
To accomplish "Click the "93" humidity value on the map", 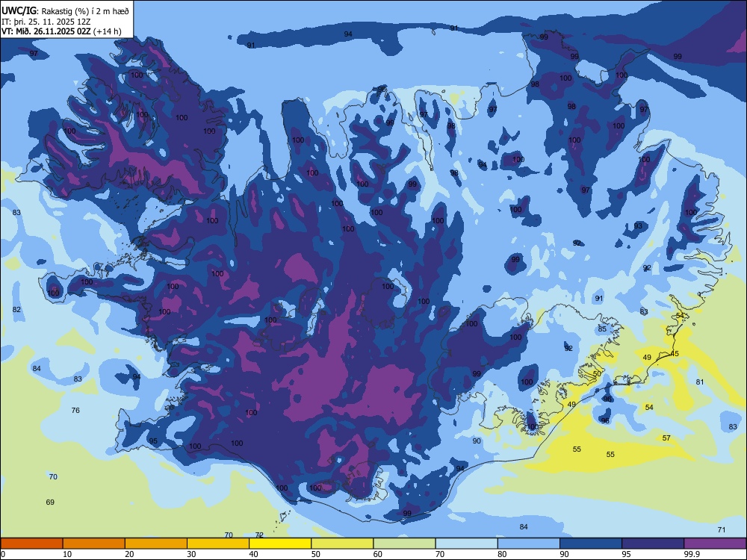I will pos(639,225).
